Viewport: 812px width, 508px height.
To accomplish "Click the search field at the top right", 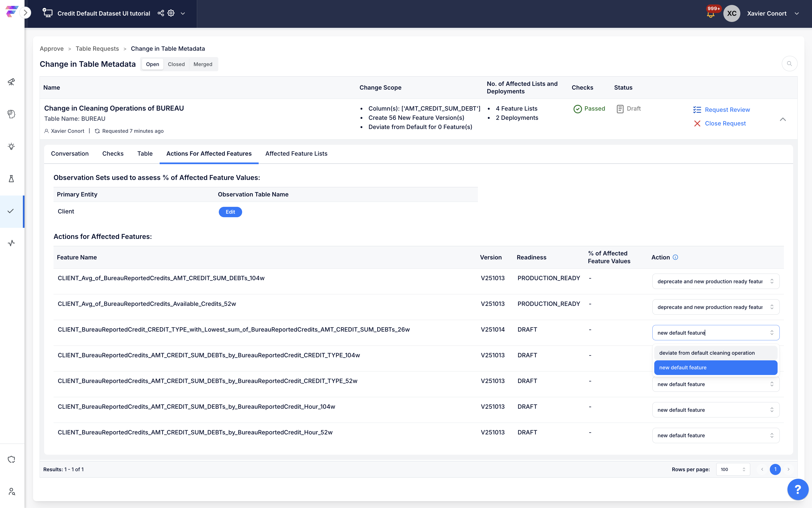I will coord(789,63).
